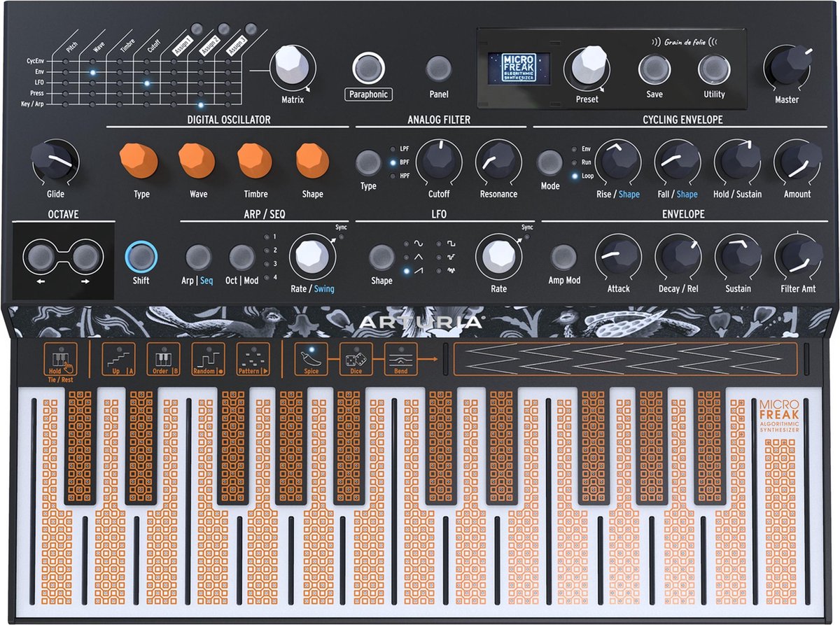Image resolution: width=840 pixels, height=625 pixels.
Task: Click the Analog Filter Type button
Action: click(368, 162)
